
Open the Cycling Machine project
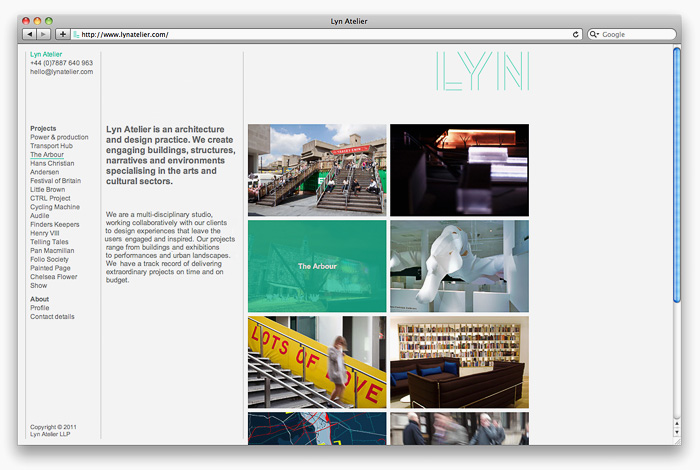(55, 207)
